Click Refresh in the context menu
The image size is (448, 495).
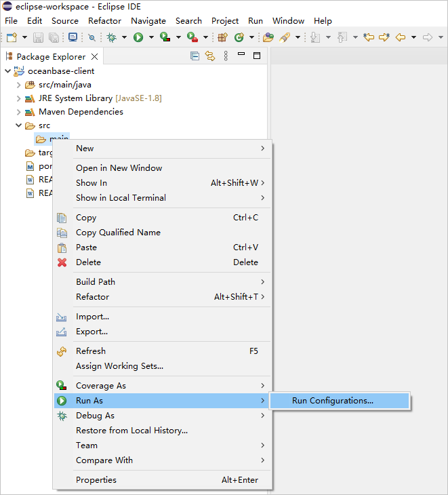pos(91,351)
